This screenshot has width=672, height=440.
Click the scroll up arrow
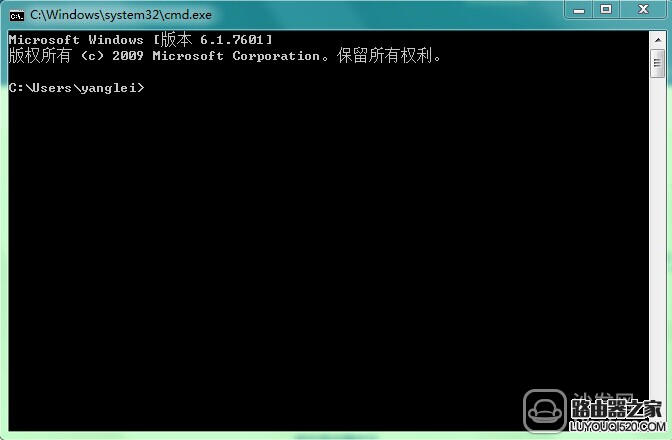point(658,40)
